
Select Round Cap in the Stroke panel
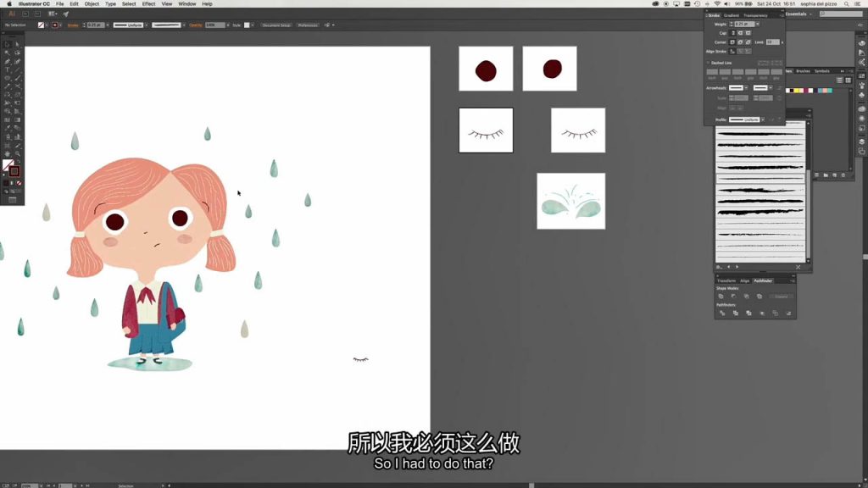[x=740, y=33]
